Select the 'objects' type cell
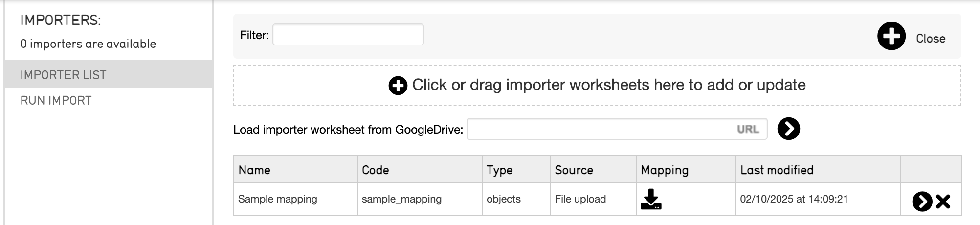Viewport: 980px width, 225px height. point(516,199)
